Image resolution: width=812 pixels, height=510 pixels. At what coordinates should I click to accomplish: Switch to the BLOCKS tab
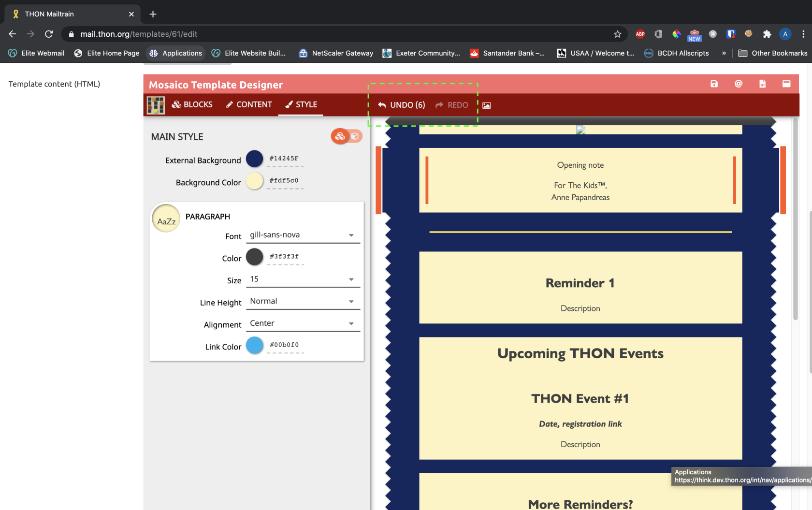tap(192, 104)
